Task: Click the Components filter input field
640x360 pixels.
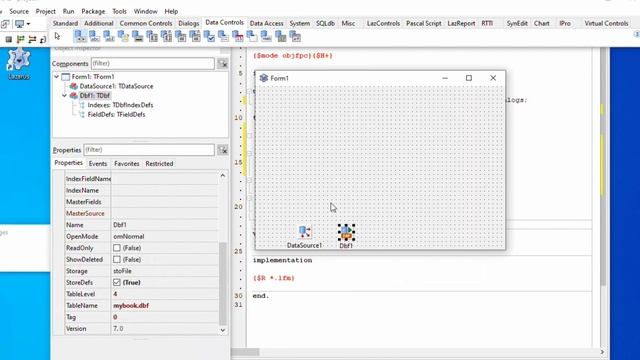Action: tap(153, 64)
